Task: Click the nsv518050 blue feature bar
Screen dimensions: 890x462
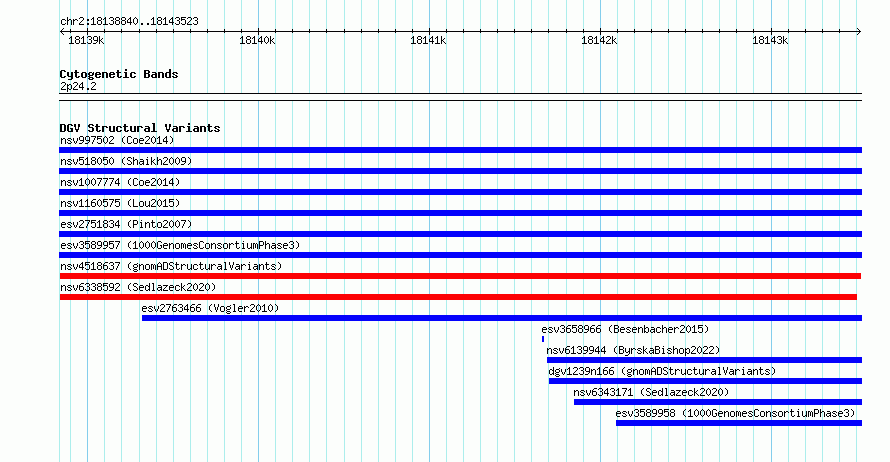Action: point(460,171)
